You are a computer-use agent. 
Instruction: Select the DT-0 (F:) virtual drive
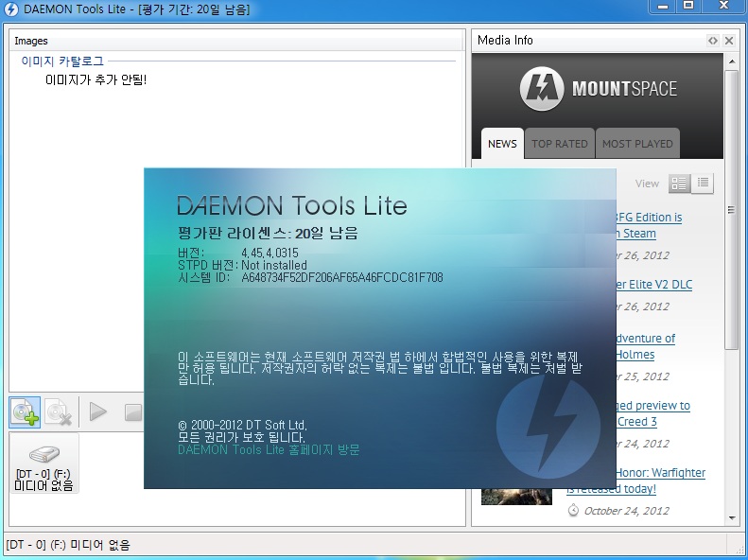[44, 464]
